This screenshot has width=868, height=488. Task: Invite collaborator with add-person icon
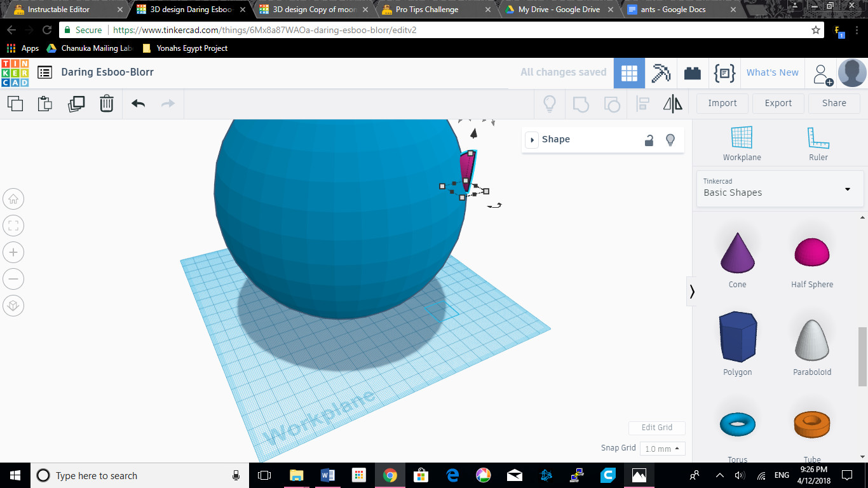click(823, 74)
